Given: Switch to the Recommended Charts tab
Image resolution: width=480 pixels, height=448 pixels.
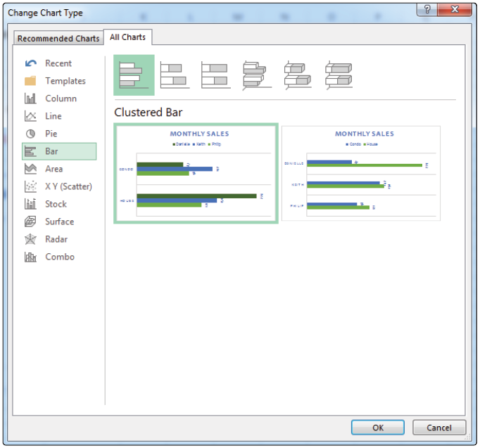Looking at the screenshot, I should point(58,38).
